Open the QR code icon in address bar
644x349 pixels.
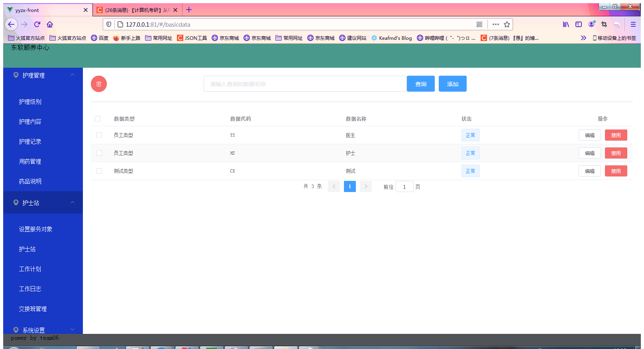click(479, 24)
